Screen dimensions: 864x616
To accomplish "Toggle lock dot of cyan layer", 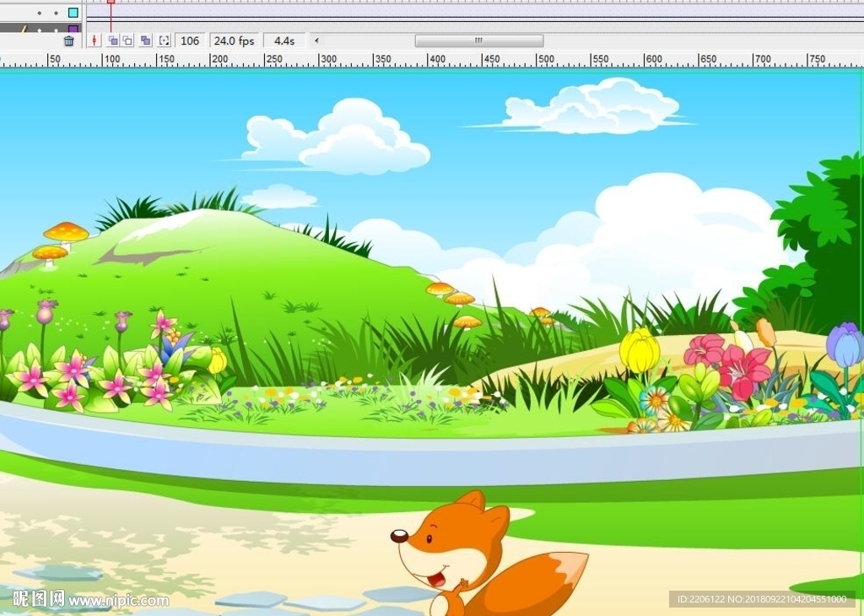I will click(57, 13).
